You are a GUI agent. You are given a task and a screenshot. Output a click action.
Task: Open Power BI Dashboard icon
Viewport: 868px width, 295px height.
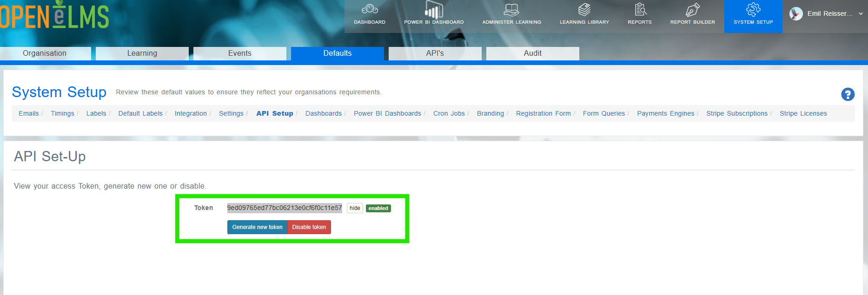coord(434,9)
